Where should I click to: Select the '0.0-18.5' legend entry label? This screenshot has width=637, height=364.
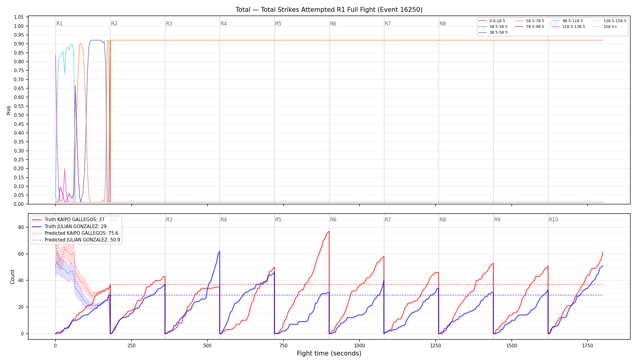coord(497,21)
